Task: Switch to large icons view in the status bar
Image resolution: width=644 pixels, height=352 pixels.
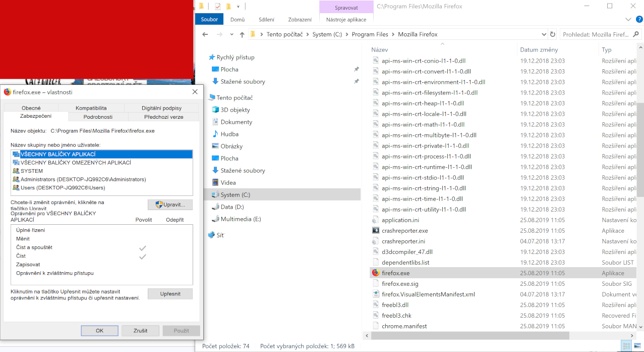Action: click(637, 346)
